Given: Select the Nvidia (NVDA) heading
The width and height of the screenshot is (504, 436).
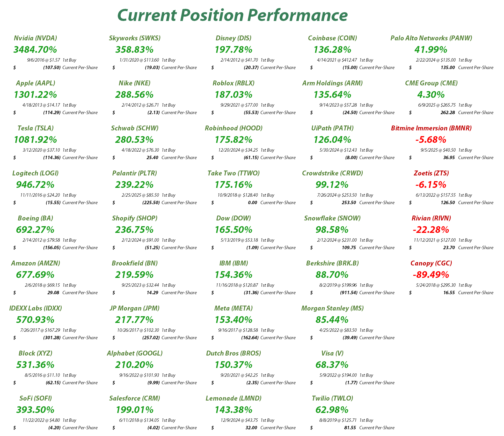Looking at the screenshot, I should pyautogui.click(x=35, y=38).
